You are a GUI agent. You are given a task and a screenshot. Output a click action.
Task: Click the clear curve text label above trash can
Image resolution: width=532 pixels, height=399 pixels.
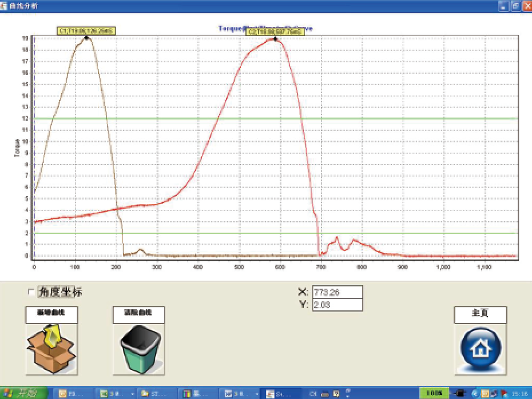pyautogui.click(x=138, y=314)
